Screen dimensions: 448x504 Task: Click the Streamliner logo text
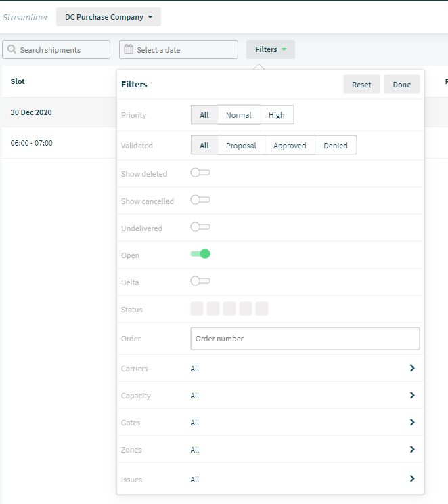tap(26, 17)
